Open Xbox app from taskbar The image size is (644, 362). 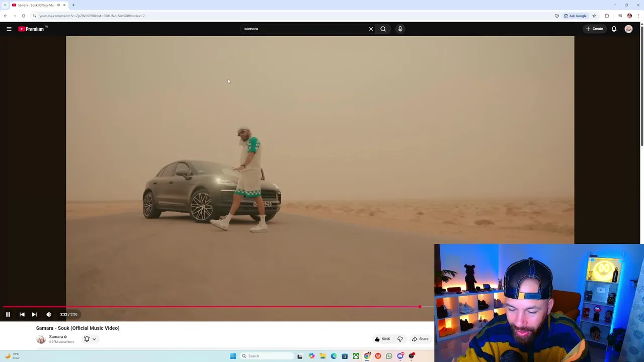(x=356, y=356)
